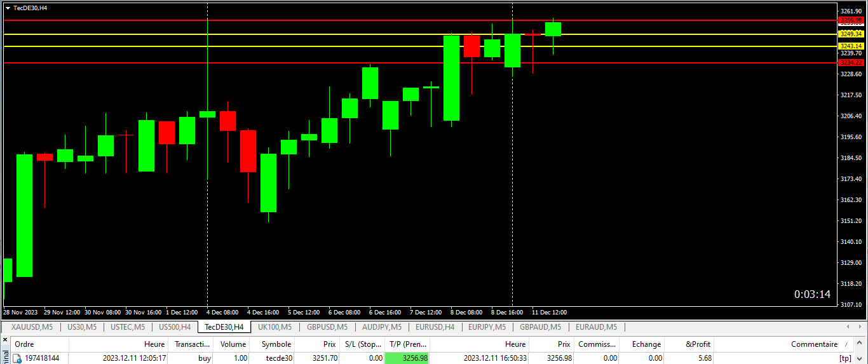Select order number 197418144
Image resolution: width=868 pixels, height=364 pixels.
pos(42,358)
